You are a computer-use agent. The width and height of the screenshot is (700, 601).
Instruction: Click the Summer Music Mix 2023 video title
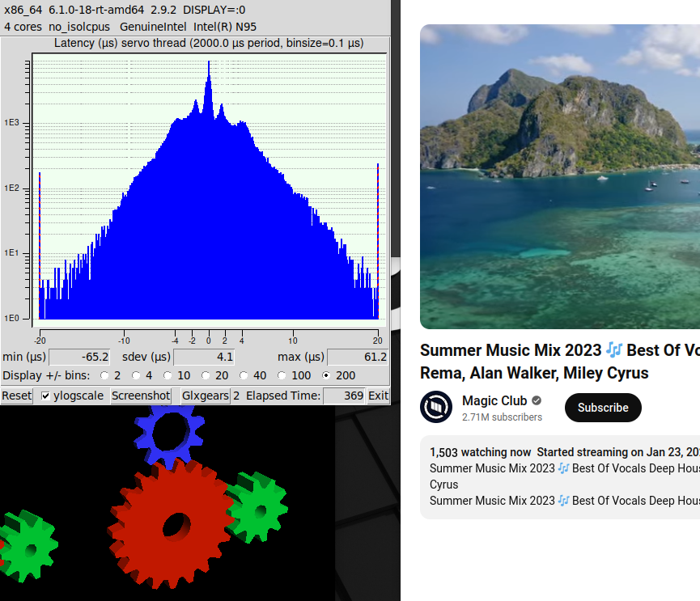(x=560, y=362)
